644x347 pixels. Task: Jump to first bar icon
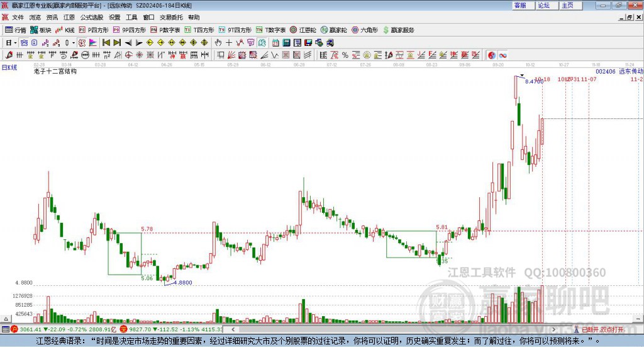(106, 43)
